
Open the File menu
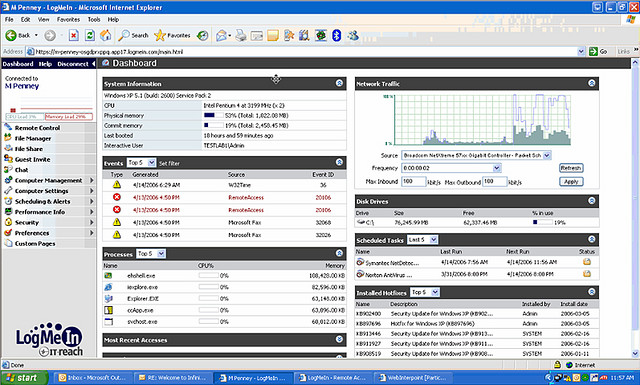click(9, 19)
